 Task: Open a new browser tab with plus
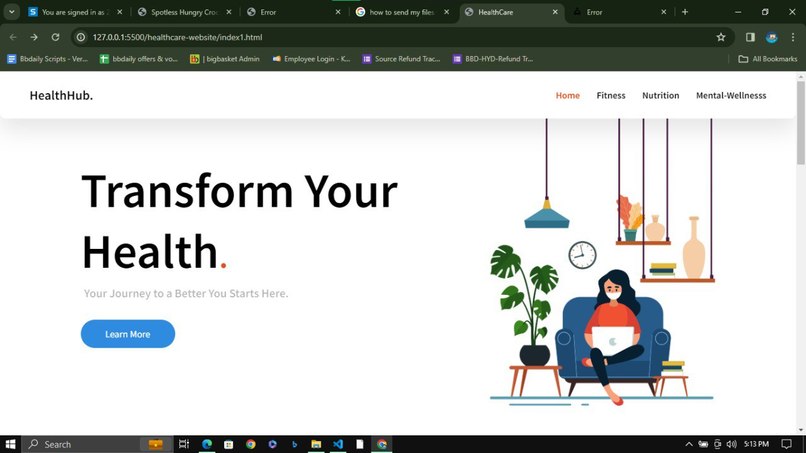[x=685, y=12]
